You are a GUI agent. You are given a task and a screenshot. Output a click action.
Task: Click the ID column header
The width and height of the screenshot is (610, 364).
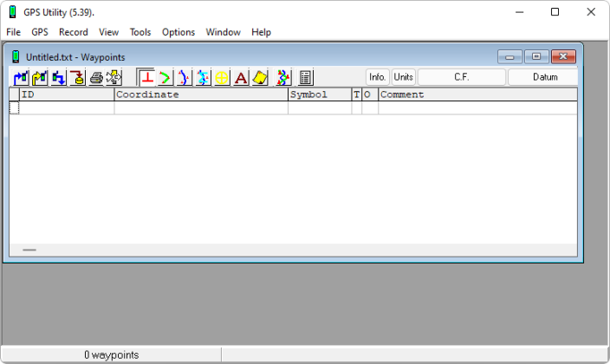click(x=67, y=94)
